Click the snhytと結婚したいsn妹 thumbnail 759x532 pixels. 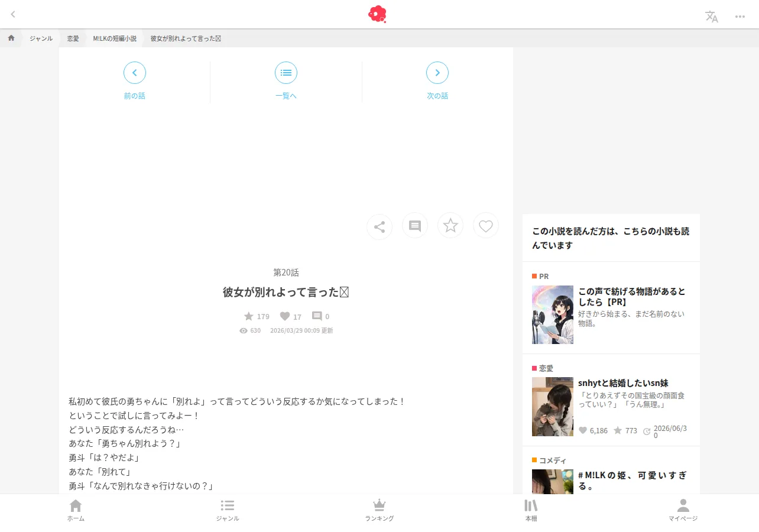point(553,407)
